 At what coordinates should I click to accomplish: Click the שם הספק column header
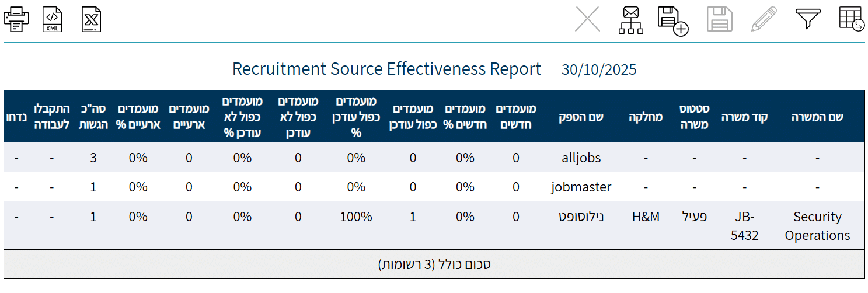(581, 117)
